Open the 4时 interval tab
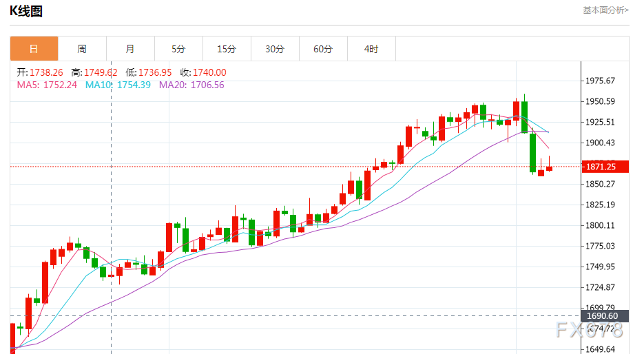 pos(371,49)
